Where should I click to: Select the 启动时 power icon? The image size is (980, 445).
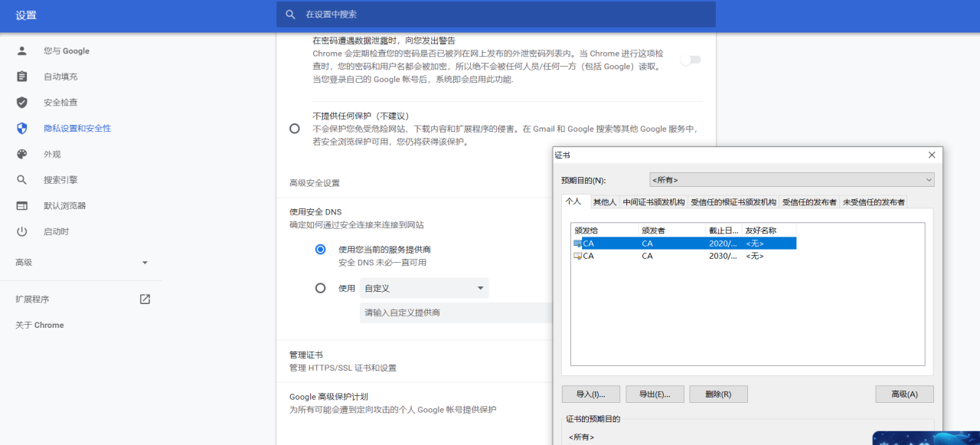pyautogui.click(x=21, y=231)
